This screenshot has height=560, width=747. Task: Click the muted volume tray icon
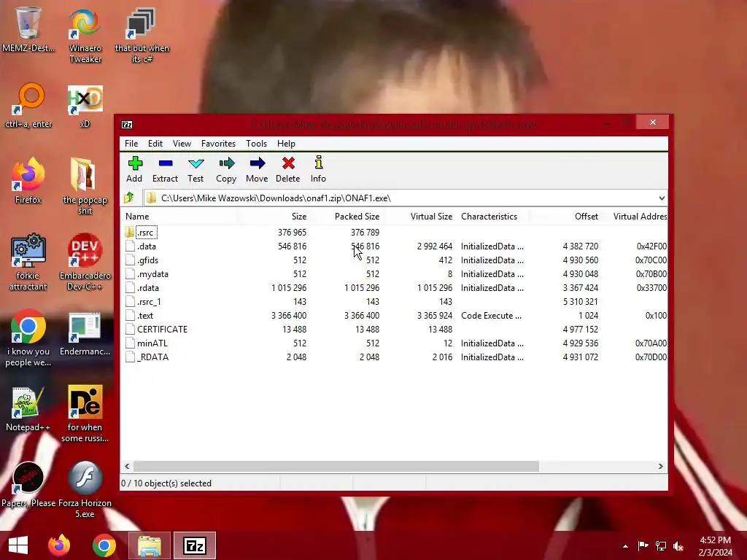pos(678,546)
